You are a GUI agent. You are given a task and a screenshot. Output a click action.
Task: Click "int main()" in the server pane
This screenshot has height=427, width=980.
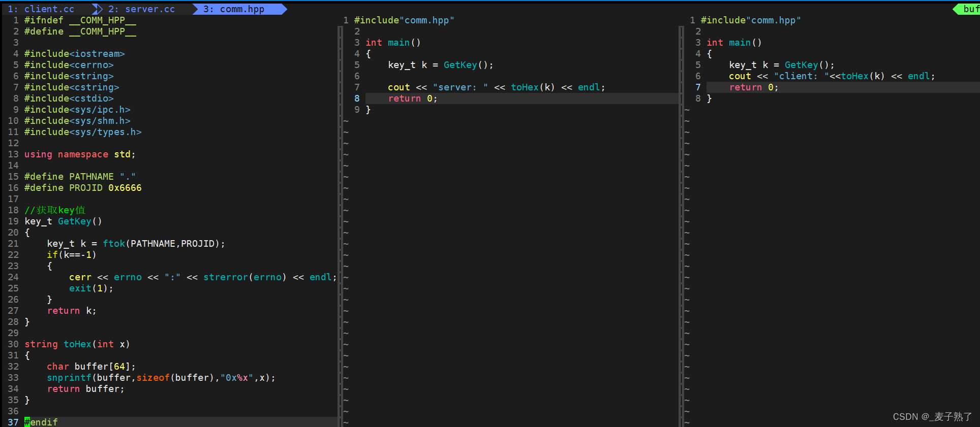tap(393, 43)
